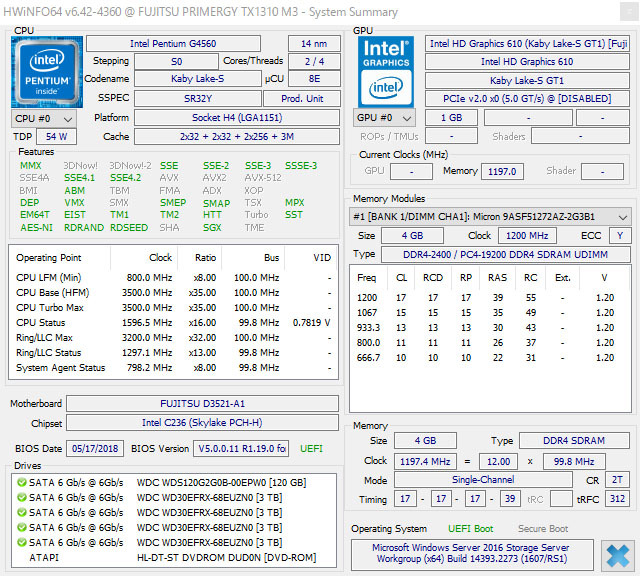Click the Memory Clock 1197.4 MHz field
The width and height of the screenshot is (640, 576).
tap(425, 462)
